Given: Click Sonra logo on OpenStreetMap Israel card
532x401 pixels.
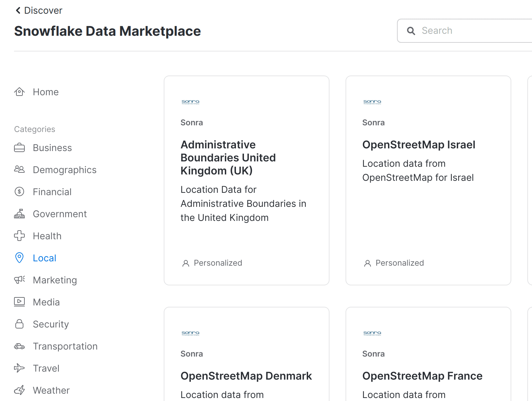Looking at the screenshot, I should [372, 102].
